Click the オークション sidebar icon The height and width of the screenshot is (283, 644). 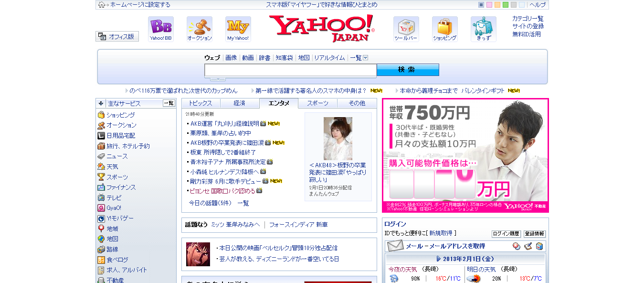coord(101,125)
